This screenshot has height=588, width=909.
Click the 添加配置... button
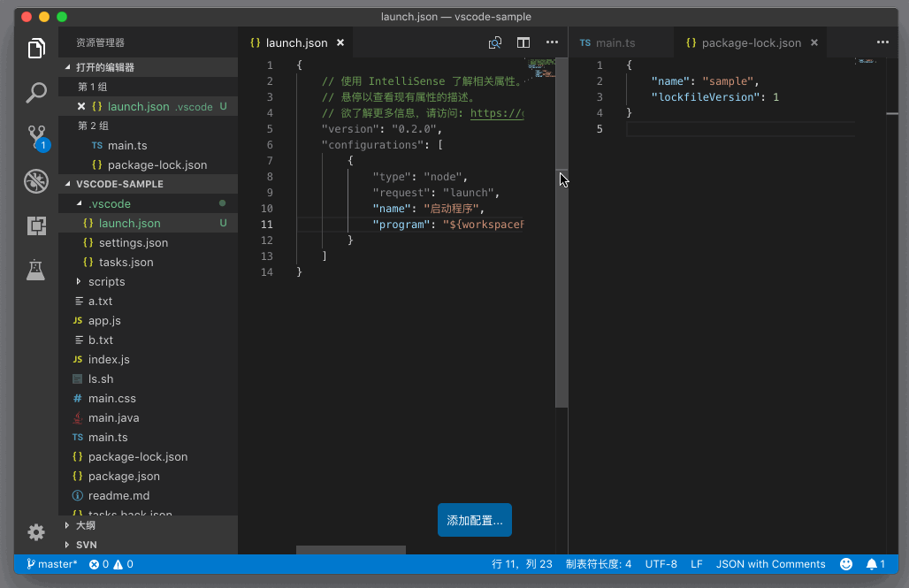click(x=475, y=521)
